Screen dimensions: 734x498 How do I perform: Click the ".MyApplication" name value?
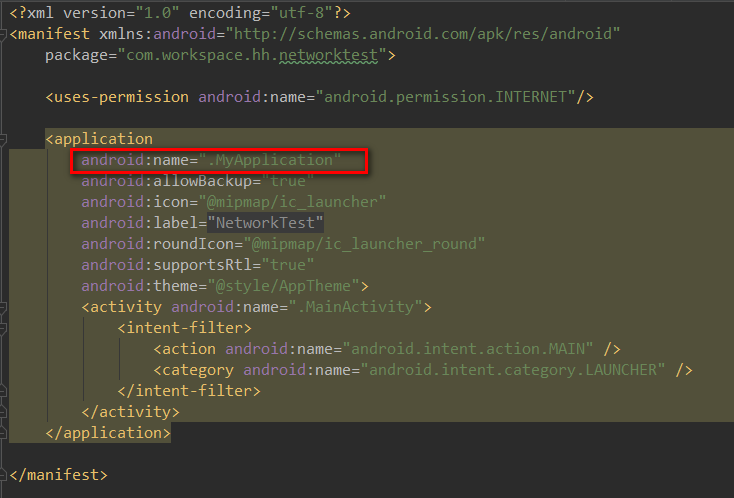tap(270, 160)
